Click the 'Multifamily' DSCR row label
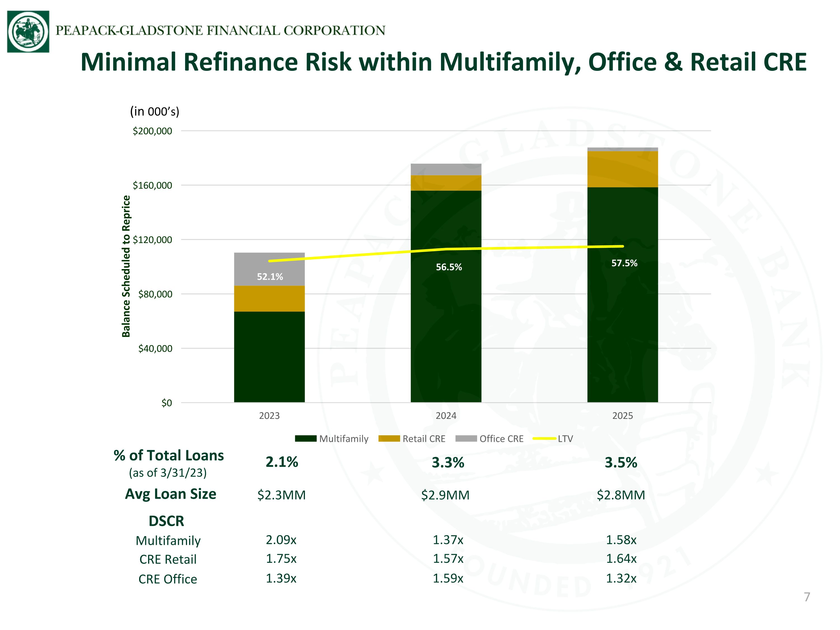This screenshot has height=630, width=840. (168, 541)
